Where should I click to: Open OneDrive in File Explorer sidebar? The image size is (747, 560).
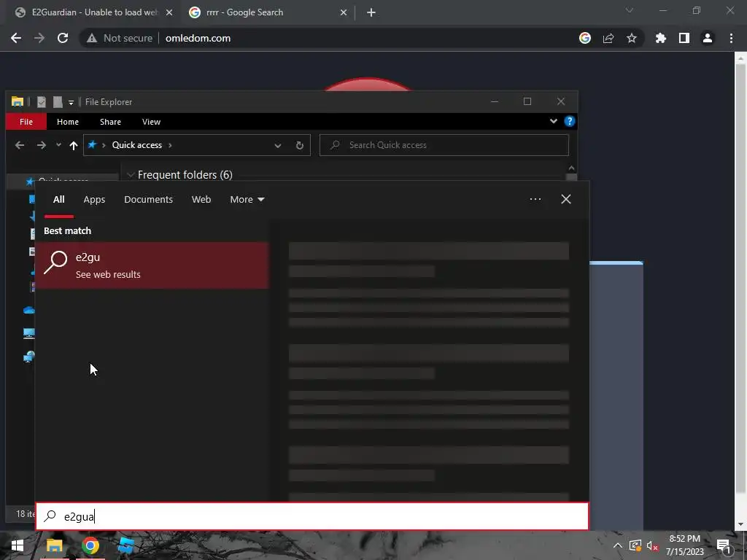pyautogui.click(x=28, y=311)
